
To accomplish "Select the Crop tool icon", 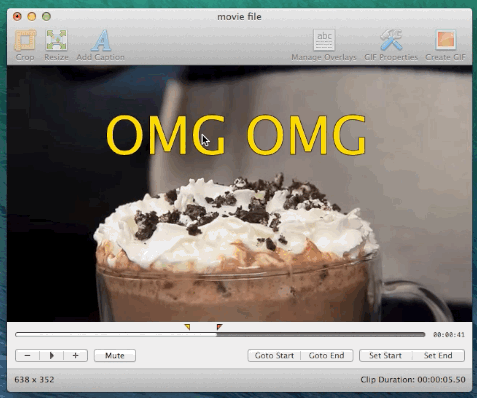I will (x=25, y=40).
